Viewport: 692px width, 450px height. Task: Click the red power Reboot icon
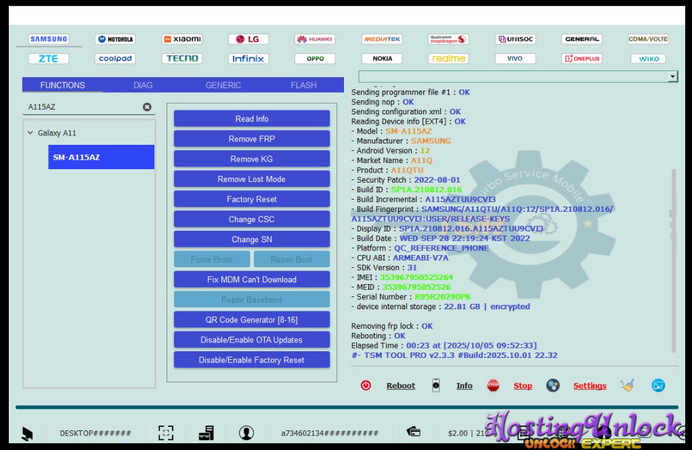(366, 385)
